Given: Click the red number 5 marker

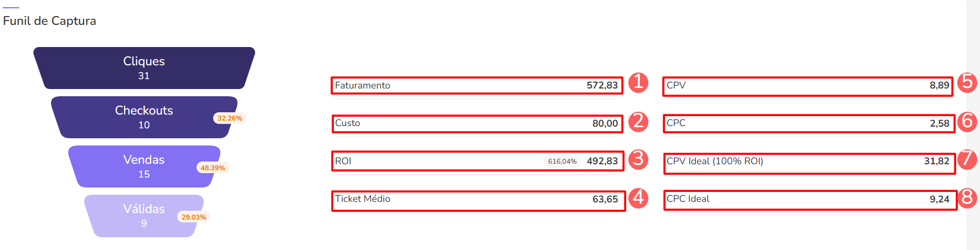Looking at the screenshot, I should (x=967, y=82).
